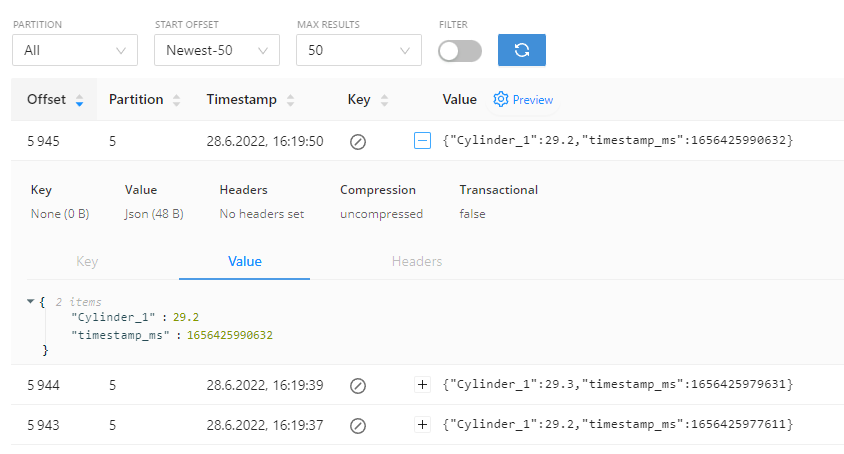
Task: Click the "Cylinder_1" value 29.2 in JSON tree
Action: (186, 317)
